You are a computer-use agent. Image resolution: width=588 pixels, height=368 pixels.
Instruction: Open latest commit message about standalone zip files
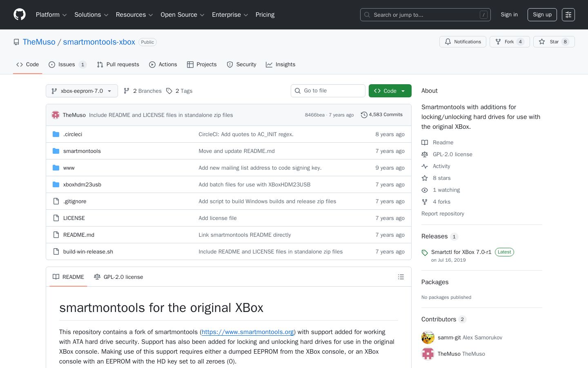pyautogui.click(x=161, y=115)
